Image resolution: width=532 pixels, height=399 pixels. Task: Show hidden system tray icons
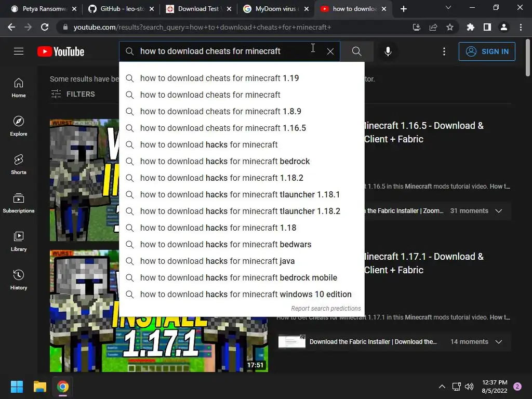(x=442, y=387)
